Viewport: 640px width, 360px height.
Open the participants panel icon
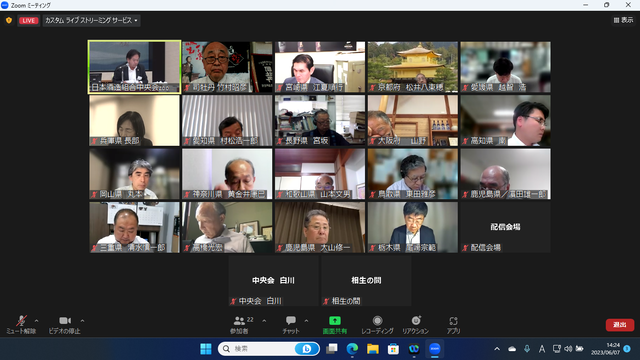click(239, 321)
